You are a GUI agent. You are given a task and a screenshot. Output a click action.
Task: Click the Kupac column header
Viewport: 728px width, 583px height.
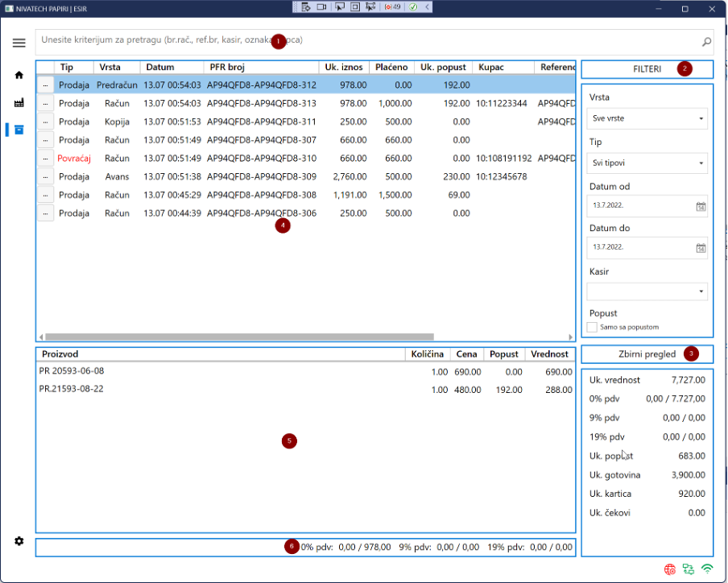click(503, 68)
